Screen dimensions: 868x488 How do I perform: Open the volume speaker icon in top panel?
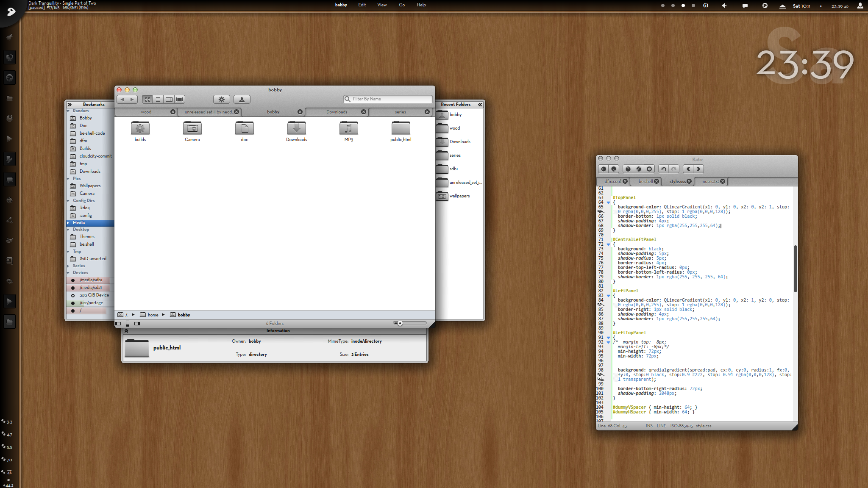[724, 6]
